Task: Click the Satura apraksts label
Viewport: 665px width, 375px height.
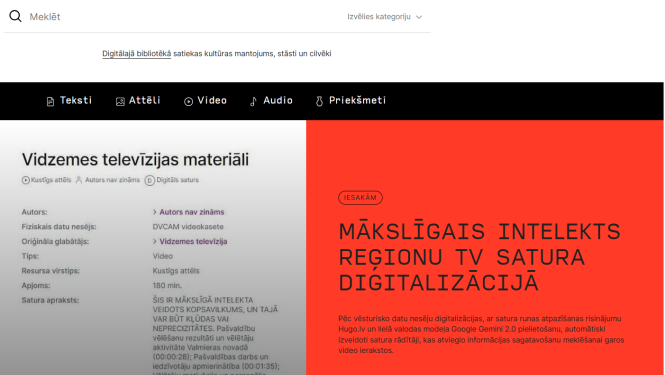Action: pyautogui.click(x=50, y=300)
